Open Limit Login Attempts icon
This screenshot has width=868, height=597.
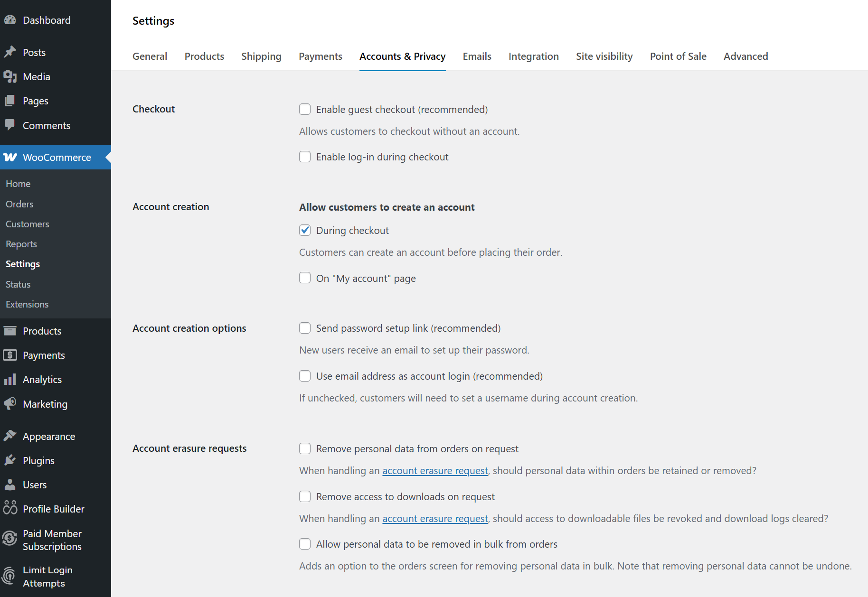(9, 576)
